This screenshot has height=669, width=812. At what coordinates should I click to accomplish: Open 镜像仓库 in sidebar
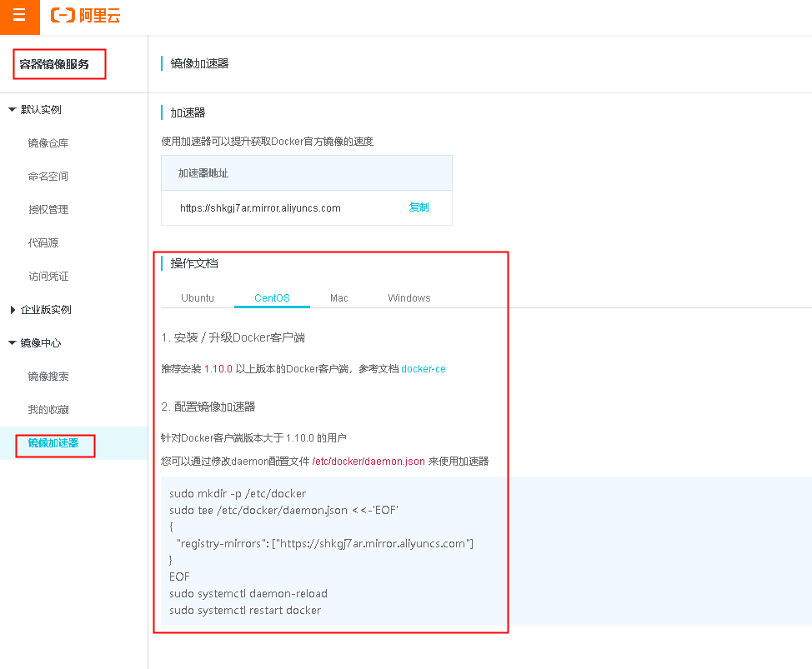click(48, 143)
